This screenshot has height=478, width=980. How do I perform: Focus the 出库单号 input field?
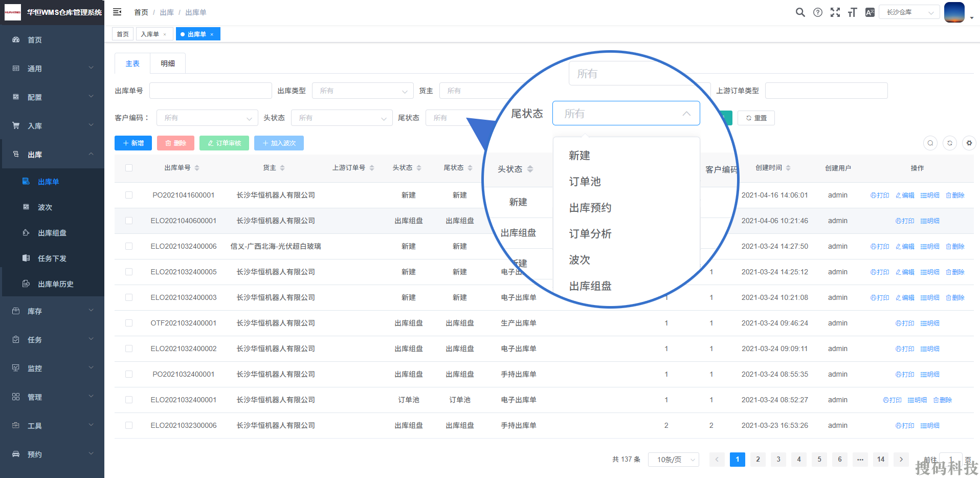tap(211, 91)
